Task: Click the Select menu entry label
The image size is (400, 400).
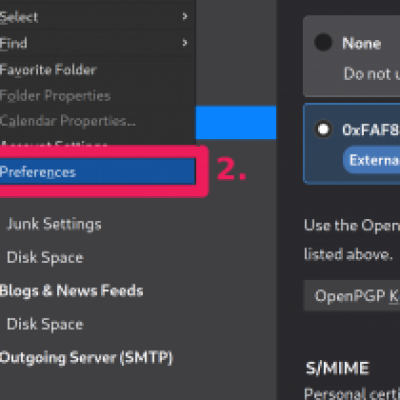Action: coord(19,17)
